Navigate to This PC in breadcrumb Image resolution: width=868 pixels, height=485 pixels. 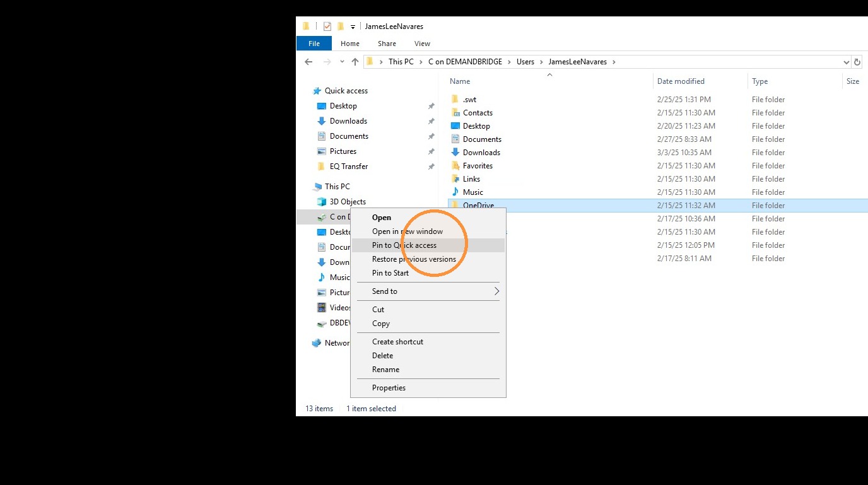[x=401, y=62]
